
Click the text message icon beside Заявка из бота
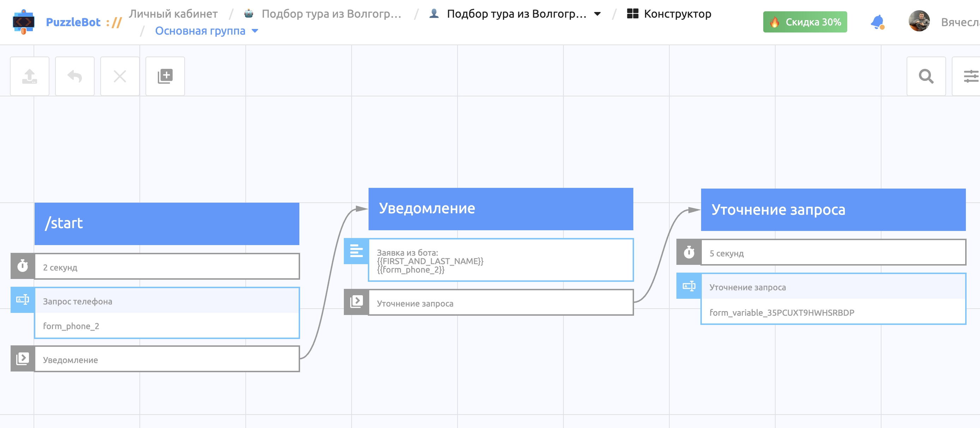(357, 251)
